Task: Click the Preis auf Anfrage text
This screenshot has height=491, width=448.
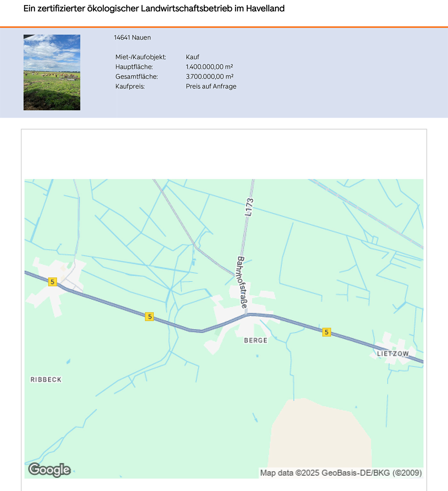Action: pos(211,86)
